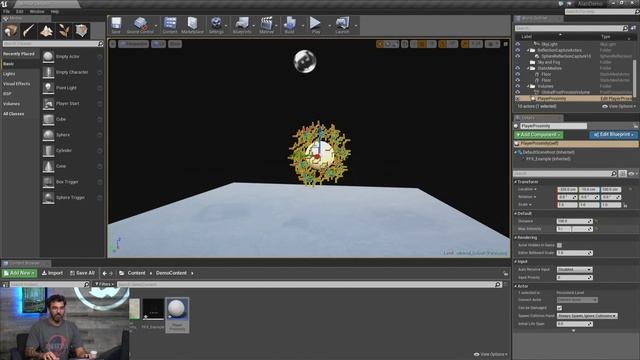The width and height of the screenshot is (640, 360).
Task: Select the Lights category
Action: pos(9,74)
